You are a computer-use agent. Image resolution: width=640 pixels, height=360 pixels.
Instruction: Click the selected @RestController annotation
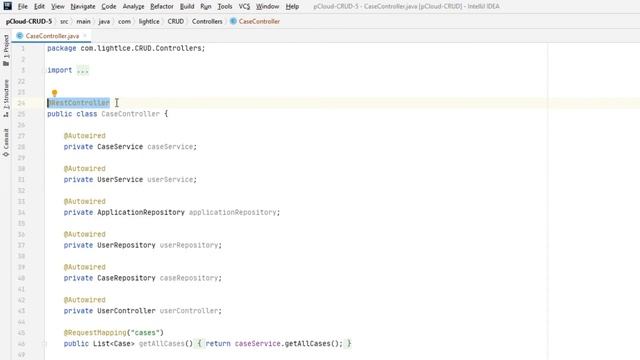(78, 103)
